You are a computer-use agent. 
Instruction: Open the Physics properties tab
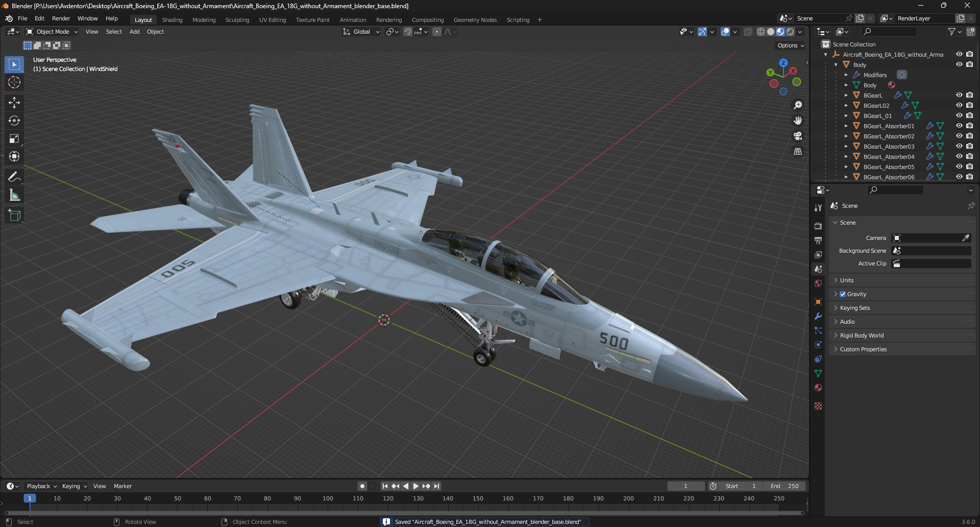(x=818, y=345)
